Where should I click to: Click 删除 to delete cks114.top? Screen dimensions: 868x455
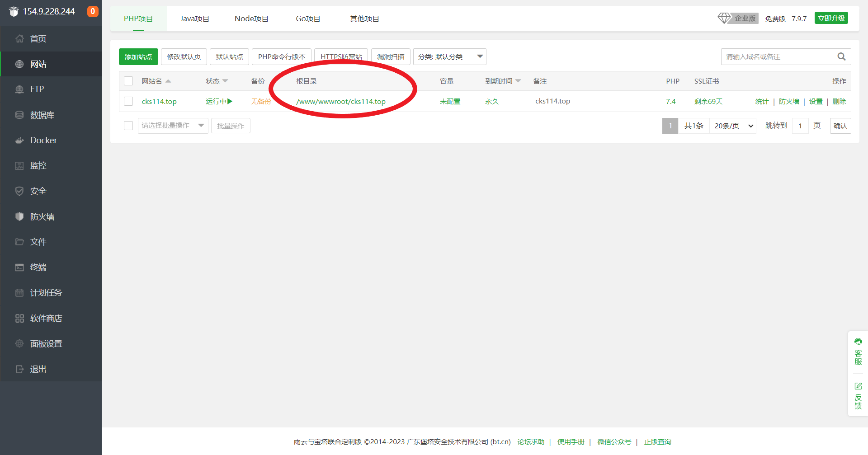pyautogui.click(x=839, y=101)
